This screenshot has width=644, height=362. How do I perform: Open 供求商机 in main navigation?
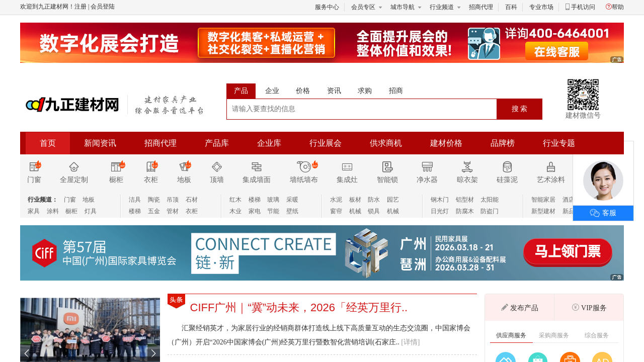[386, 143]
